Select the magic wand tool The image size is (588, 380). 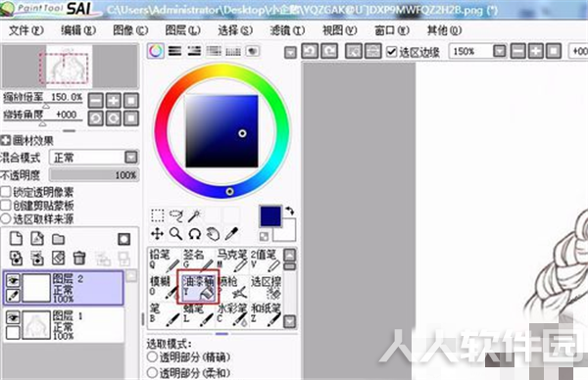click(195, 215)
